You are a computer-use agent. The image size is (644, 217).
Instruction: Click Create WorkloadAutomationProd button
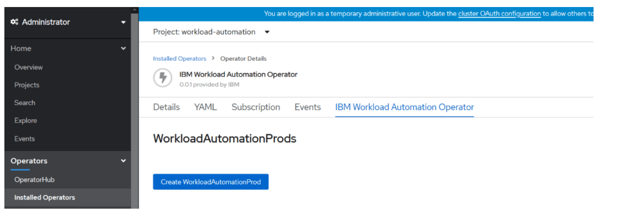pos(211,182)
